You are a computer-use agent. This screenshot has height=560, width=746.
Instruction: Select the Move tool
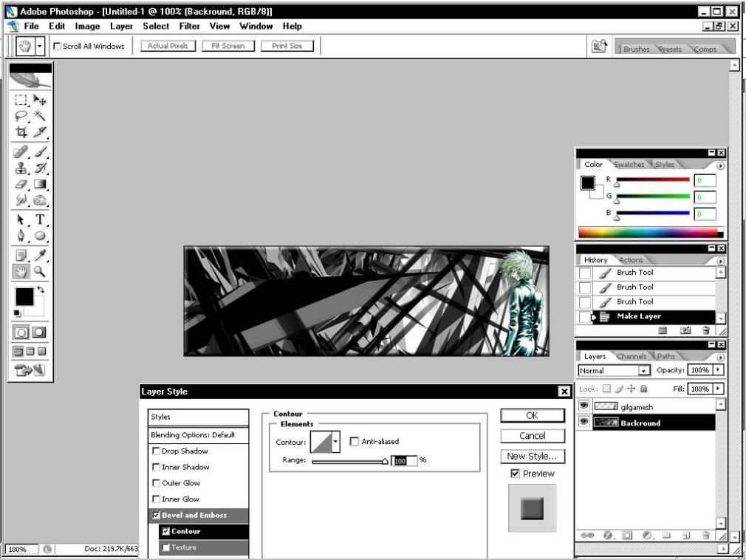click(40, 100)
